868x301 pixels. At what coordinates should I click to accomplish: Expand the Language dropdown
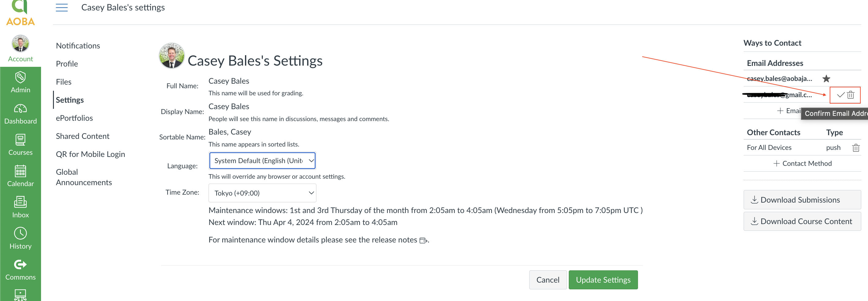[x=262, y=161]
